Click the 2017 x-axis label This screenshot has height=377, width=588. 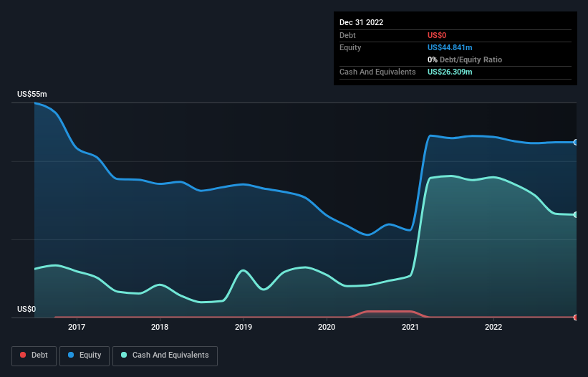click(x=77, y=327)
